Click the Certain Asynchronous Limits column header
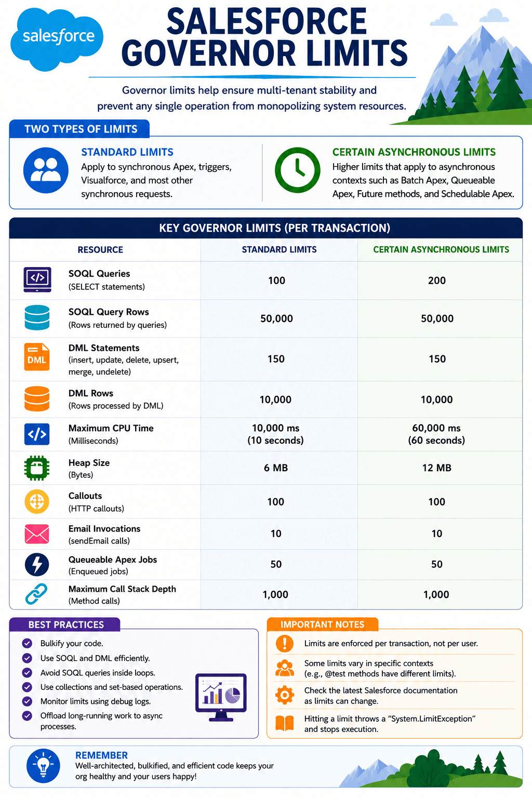Screen dimensions: 532x798 point(441,250)
